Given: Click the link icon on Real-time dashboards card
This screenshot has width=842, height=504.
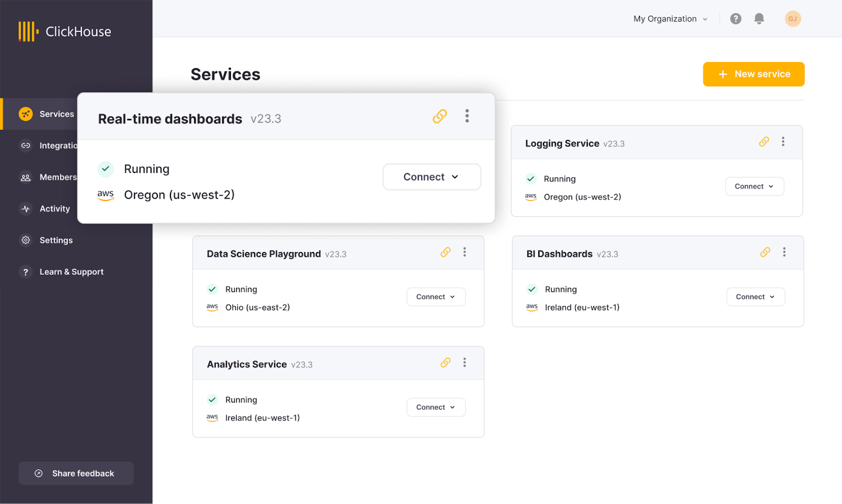Looking at the screenshot, I should [x=440, y=116].
